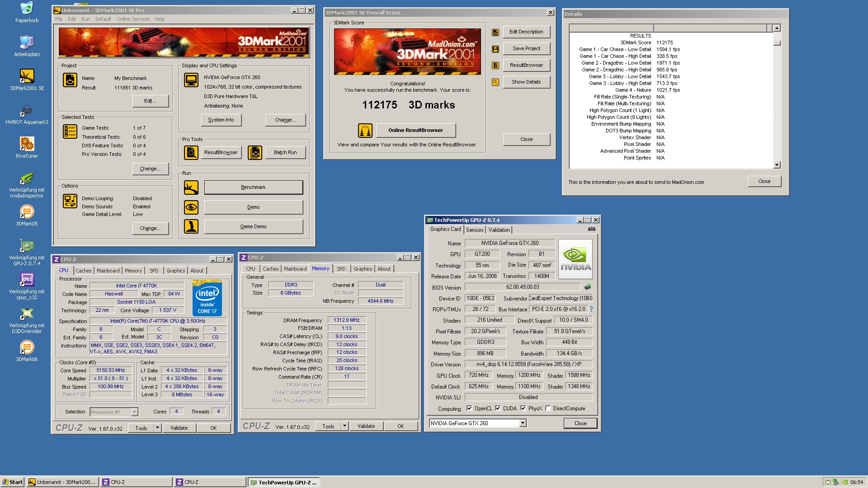868x488 pixels.
Task: Click the Edit... button in Project section
Action: point(151,101)
